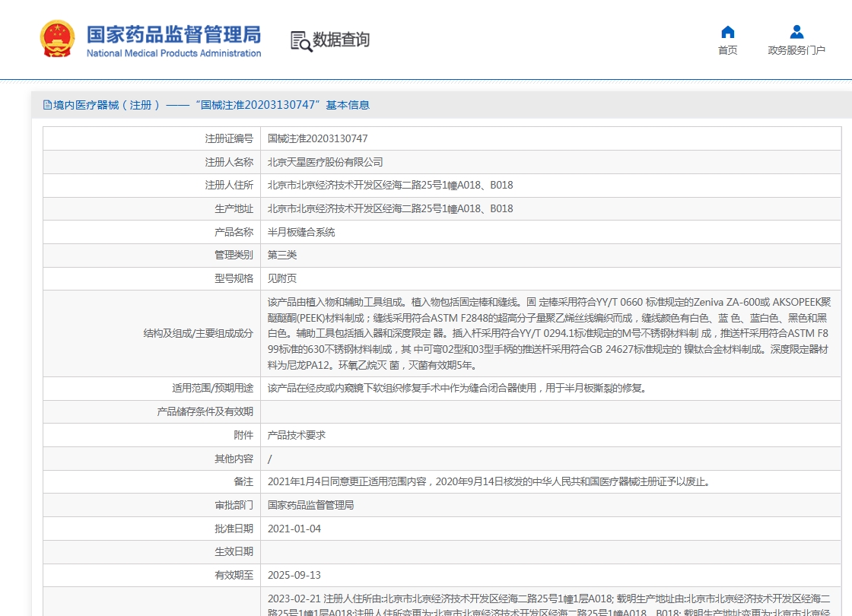Click the 注册人住所 address value
This screenshot has height=616, width=852.
(x=390, y=186)
